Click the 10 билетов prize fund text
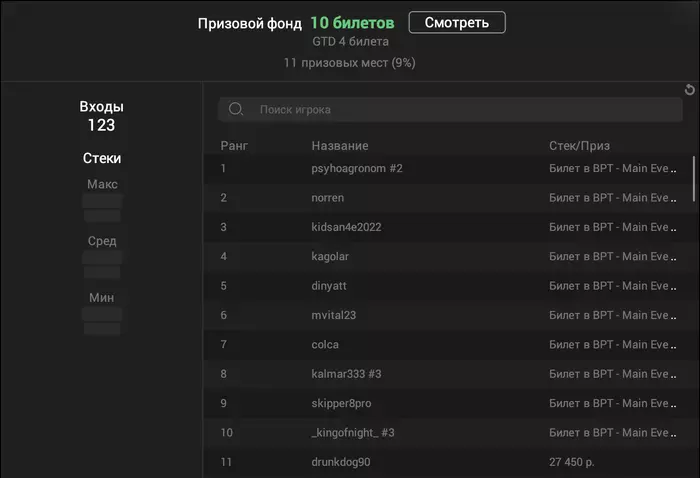Screen dimensions: 700x478 (351, 22)
